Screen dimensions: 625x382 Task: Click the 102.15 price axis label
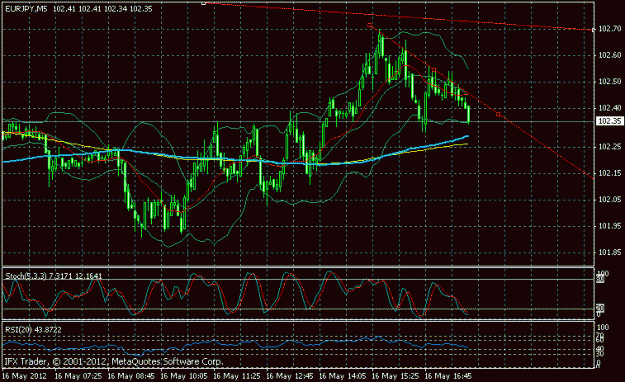[x=610, y=173]
